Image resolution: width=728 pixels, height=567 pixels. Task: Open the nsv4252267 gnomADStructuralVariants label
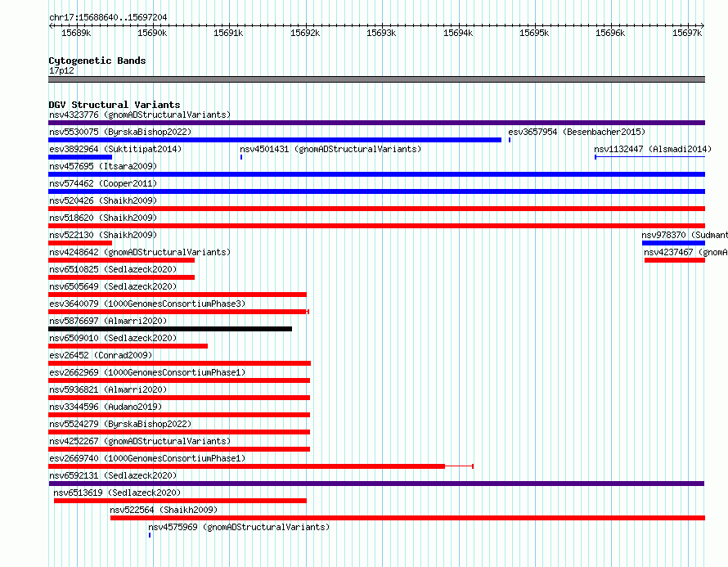[140, 441]
